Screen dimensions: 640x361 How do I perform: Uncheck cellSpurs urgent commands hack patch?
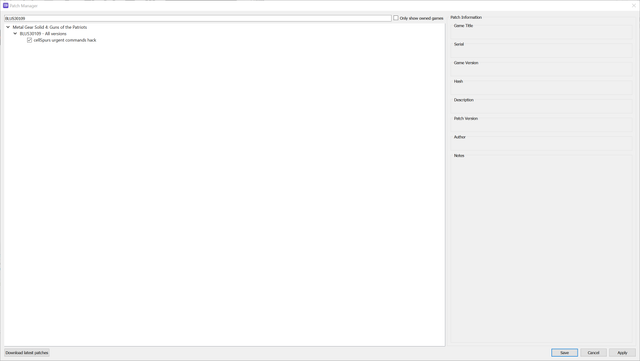29,40
